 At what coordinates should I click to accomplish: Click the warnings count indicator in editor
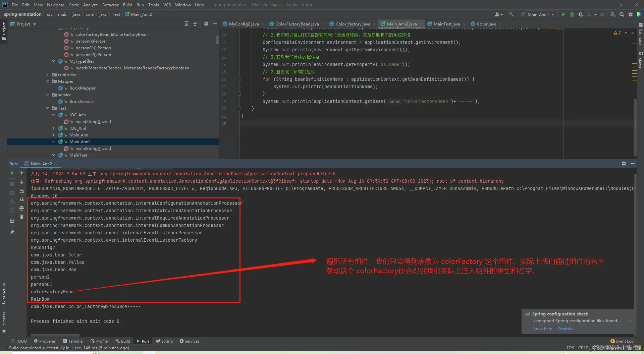point(617,33)
